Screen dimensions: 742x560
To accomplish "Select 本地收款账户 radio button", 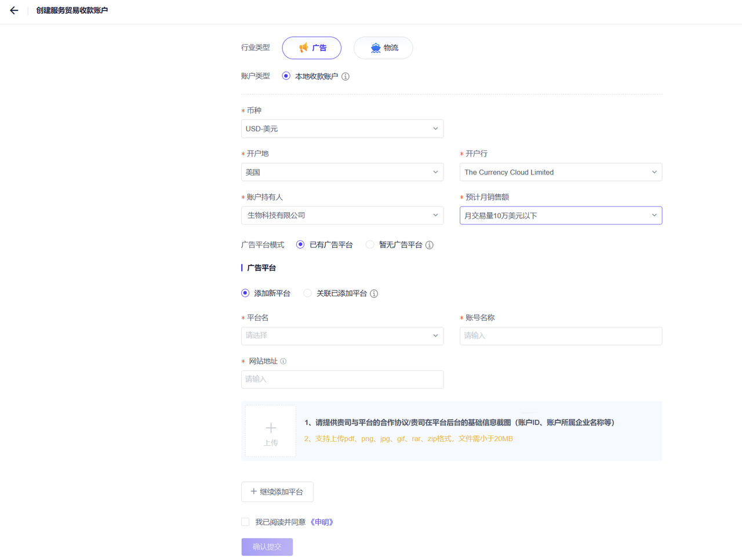I will pyautogui.click(x=286, y=76).
